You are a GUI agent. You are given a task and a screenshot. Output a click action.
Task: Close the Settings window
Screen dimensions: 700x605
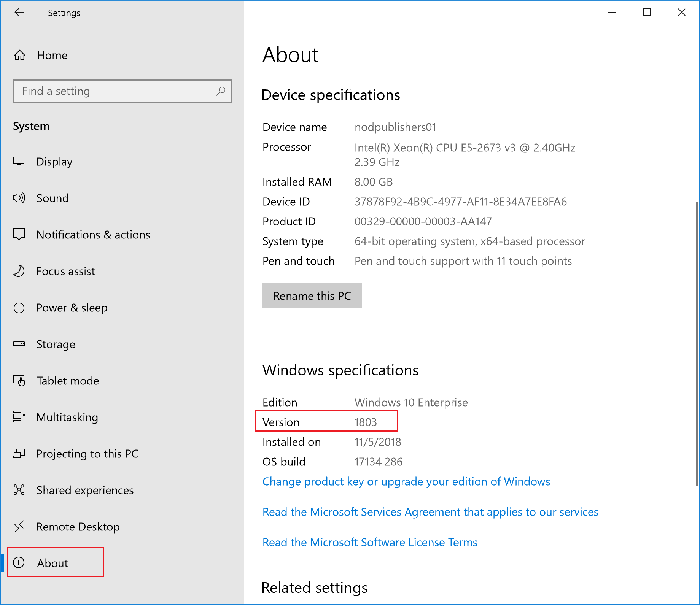(682, 13)
